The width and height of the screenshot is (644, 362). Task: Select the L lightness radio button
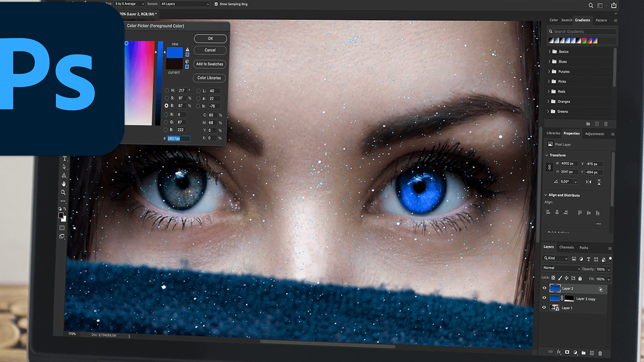click(x=198, y=91)
